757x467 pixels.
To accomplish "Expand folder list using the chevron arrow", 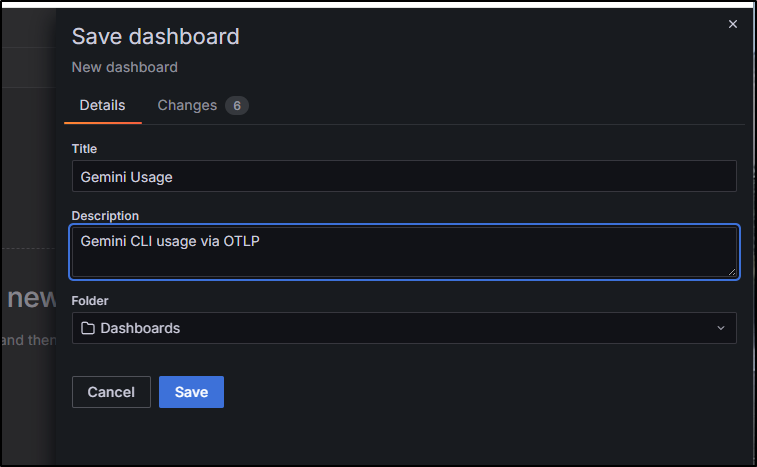I will [721, 328].
